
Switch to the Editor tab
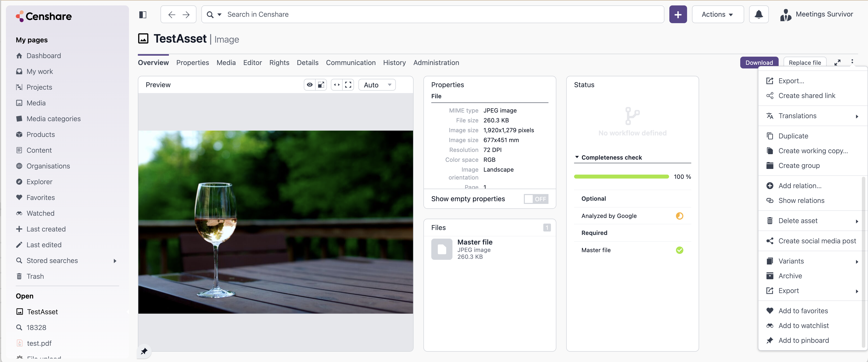click(x=252, y=63)
